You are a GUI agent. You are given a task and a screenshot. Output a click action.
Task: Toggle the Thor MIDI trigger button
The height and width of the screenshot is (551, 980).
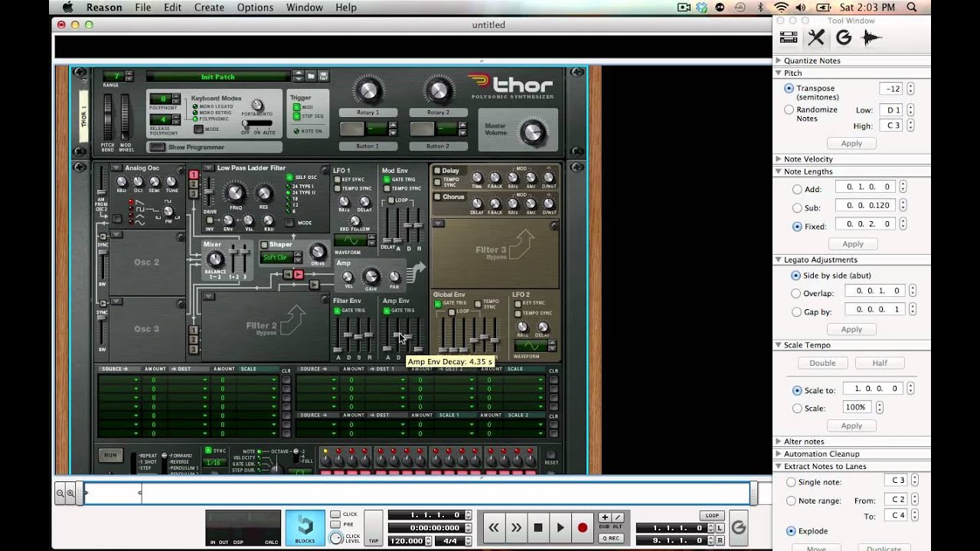(x=297, y=107)
